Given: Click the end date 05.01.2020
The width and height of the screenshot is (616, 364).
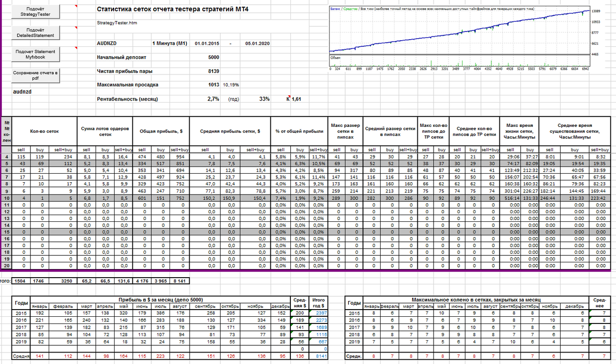Looking at the screenshot, I should [x=258, y=43].
